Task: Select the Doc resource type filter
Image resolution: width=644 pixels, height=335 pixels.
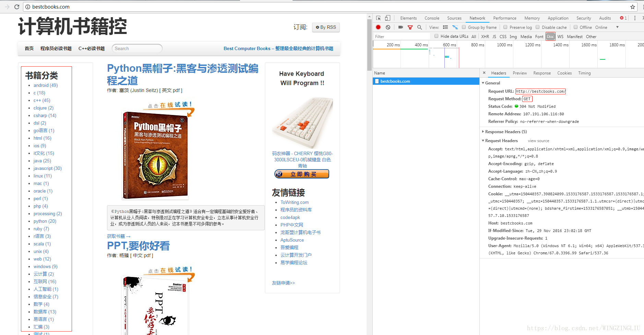Action: (550, 36)
